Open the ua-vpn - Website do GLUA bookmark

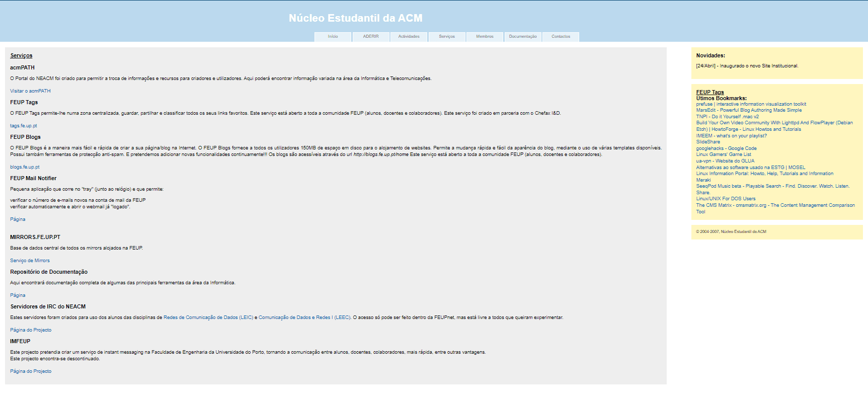pos(725,161)
